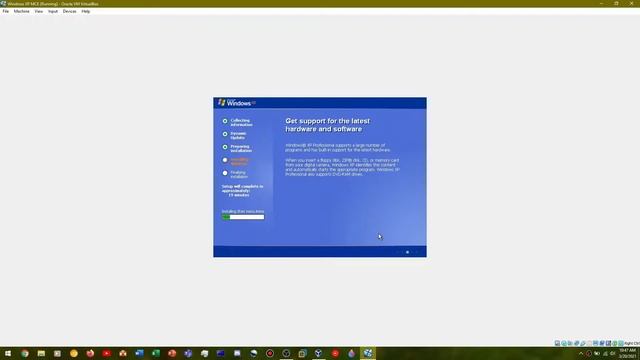Open the Devices menu

69,11
